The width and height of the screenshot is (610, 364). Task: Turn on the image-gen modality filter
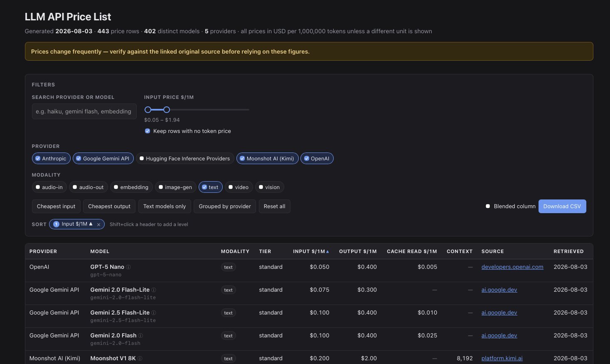[x=175, y=187]
